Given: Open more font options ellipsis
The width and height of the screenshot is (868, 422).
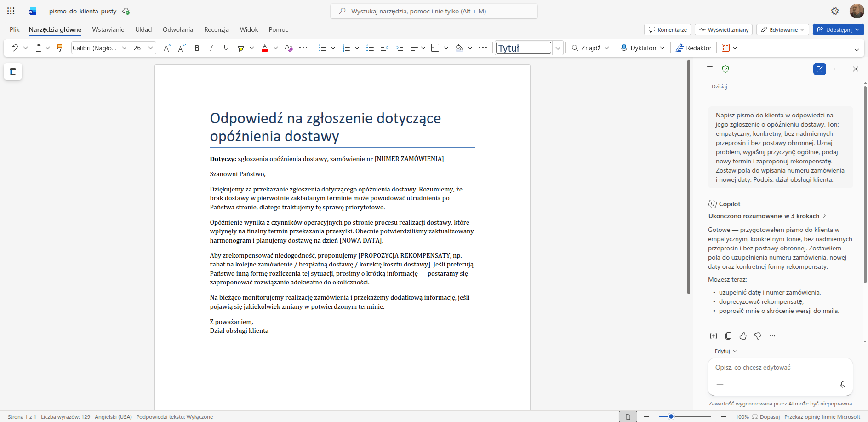Looking at the screenshot, I should pyautogui.click(x=303, y=48).
